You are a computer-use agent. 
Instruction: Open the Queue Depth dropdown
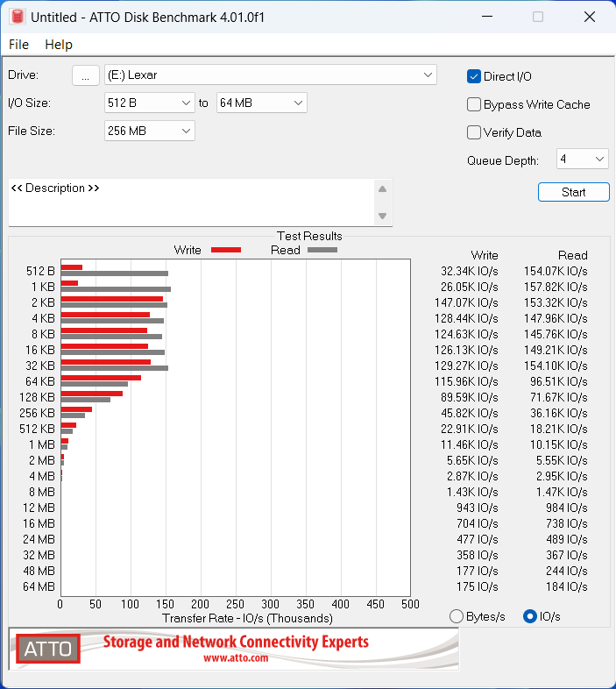pyautogui.click(x=582, y=159)
